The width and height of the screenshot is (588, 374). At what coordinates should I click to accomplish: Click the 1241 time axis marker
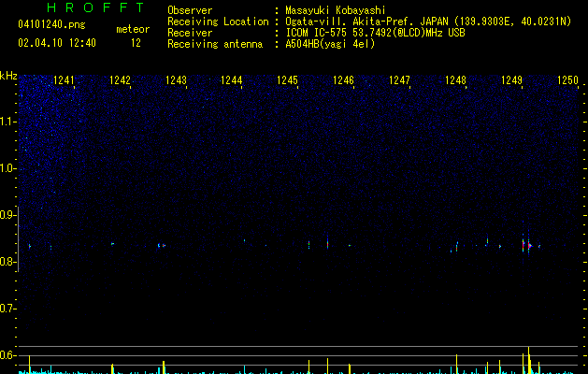(64, 80)
